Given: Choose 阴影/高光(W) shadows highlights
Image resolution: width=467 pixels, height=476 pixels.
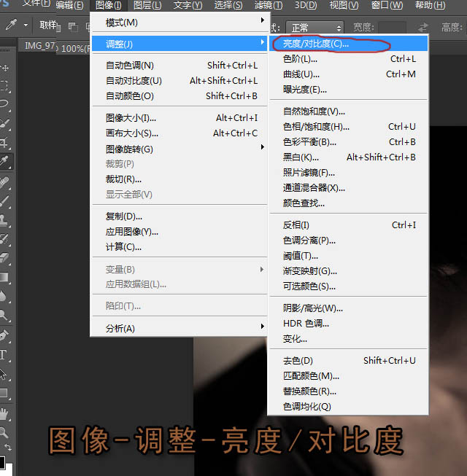Looking at the screenshot, I should coord(348,308).
